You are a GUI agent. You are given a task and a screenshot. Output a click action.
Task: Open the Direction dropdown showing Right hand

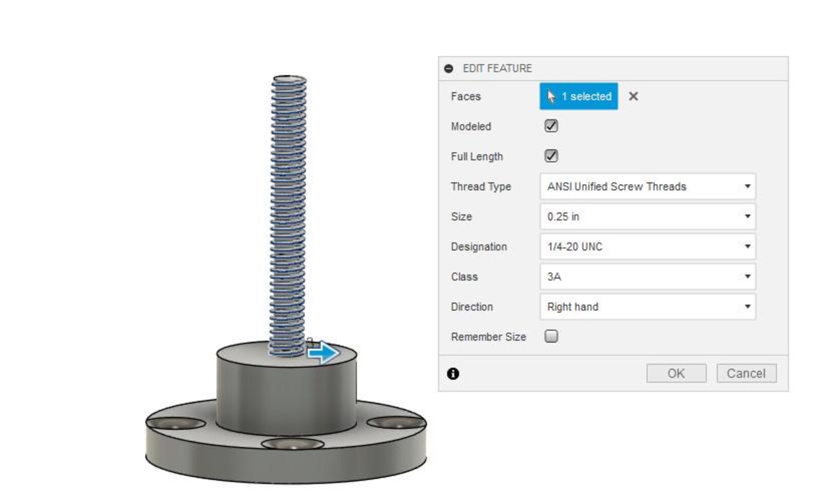(x=647, y=307)
